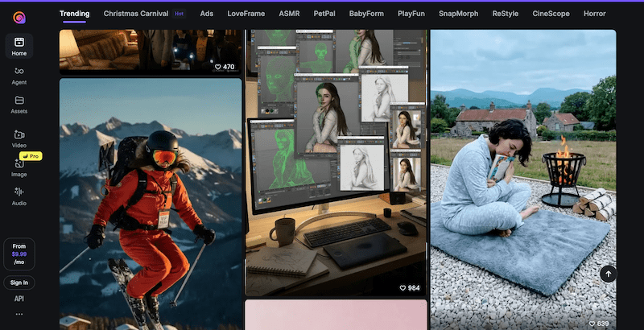This screenshot has width=644, height=330.
Task: Open the Assets folder icon
Action: 19,105
